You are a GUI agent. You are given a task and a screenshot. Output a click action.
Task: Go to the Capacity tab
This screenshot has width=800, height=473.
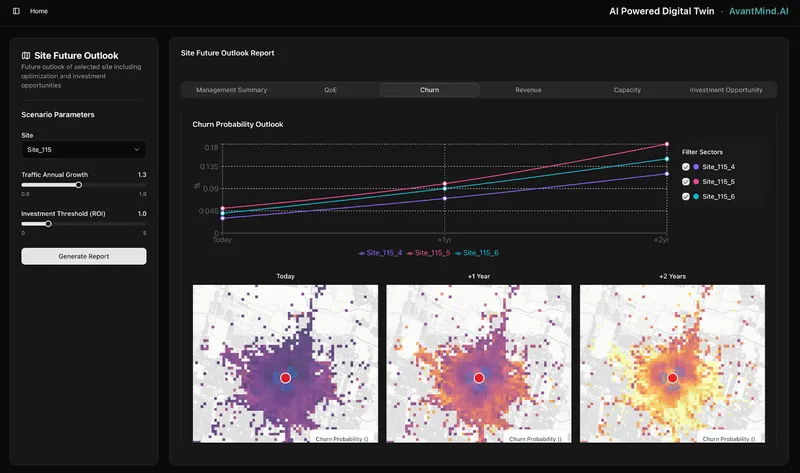point(627,90)
